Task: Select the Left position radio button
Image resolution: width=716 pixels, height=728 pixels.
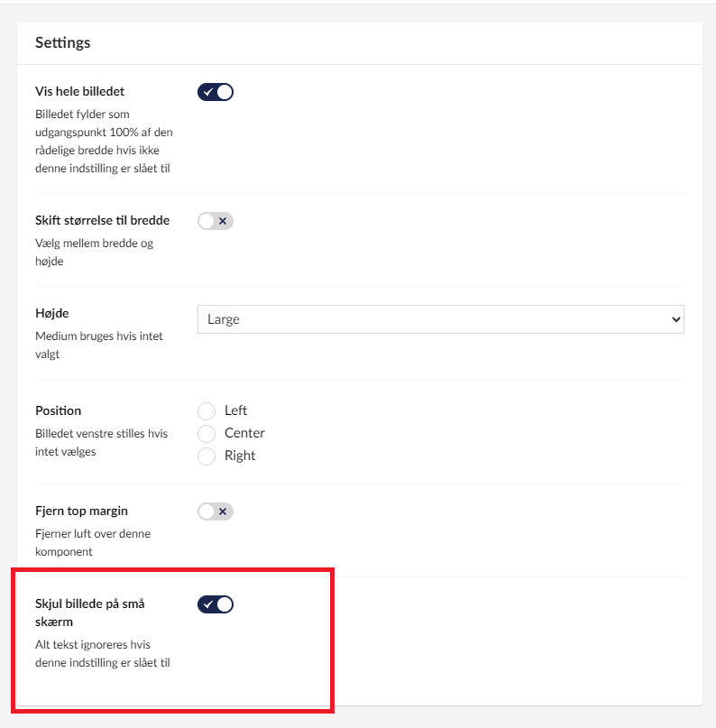Action: (207, 411)
